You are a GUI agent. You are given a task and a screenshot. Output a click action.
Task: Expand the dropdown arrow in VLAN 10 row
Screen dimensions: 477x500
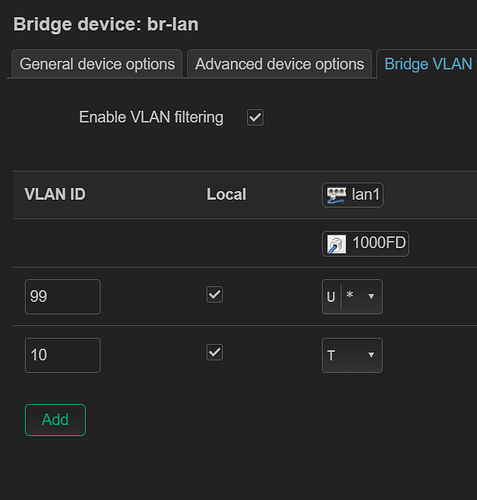click(371, 355)
